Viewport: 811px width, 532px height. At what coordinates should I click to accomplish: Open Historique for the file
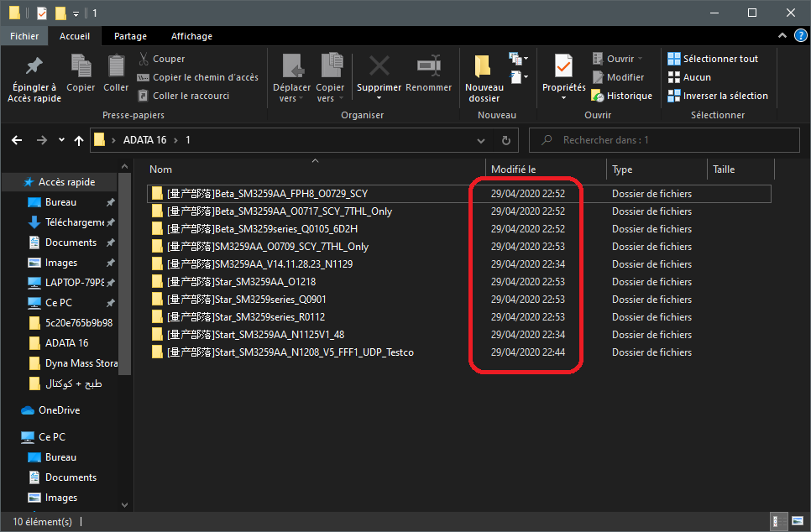622,96
